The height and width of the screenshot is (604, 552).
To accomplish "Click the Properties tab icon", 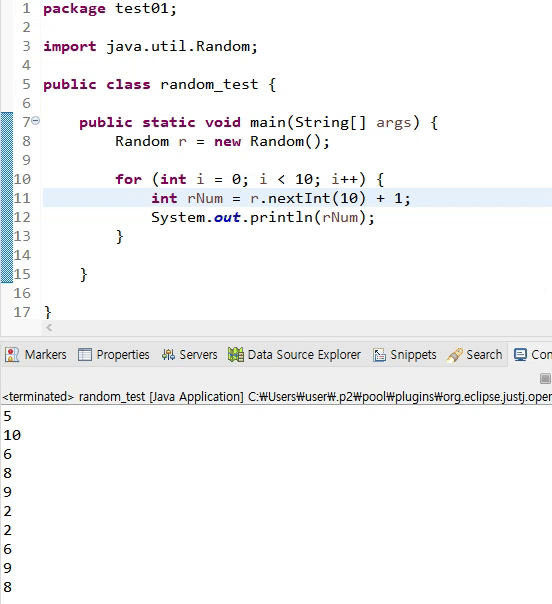I will click(x=85, y=355).
